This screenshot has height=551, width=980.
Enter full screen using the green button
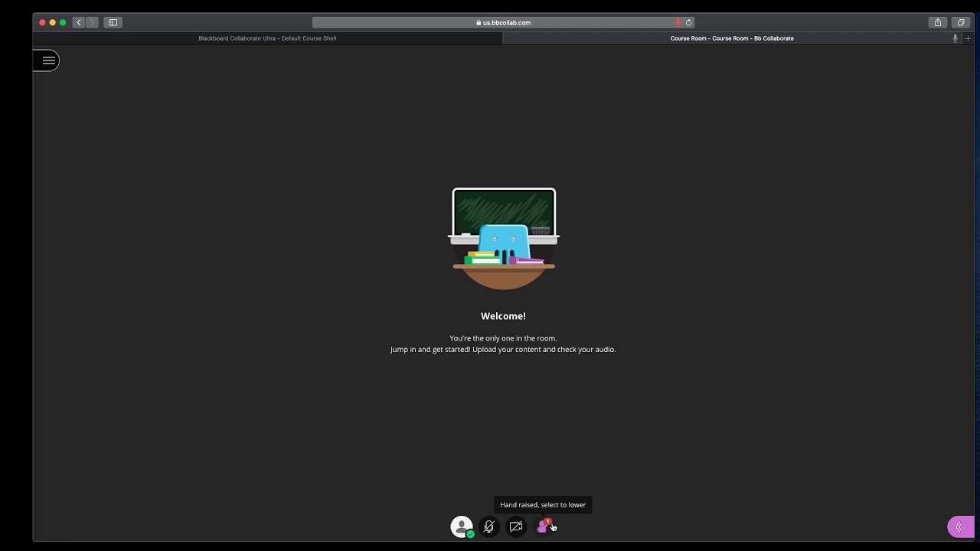click(x=63, y=23)
